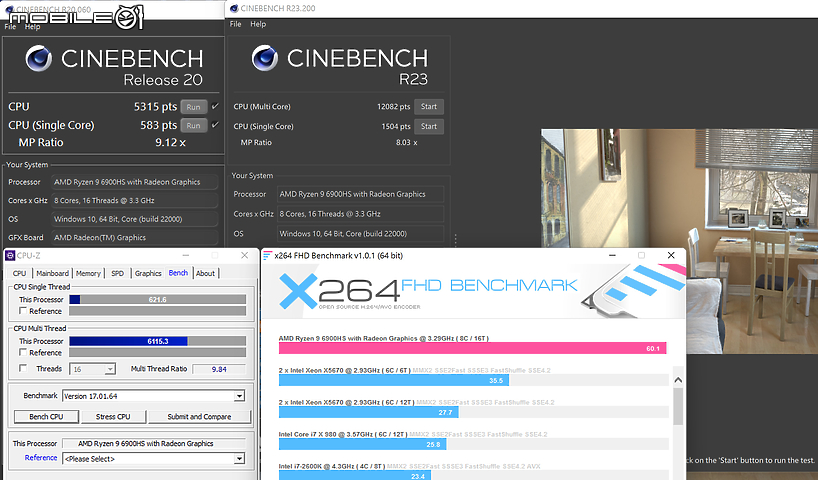Run the CPU (Single Core) test in R20
The width and height of the screenshot is (818, 480).
point(194,126)
